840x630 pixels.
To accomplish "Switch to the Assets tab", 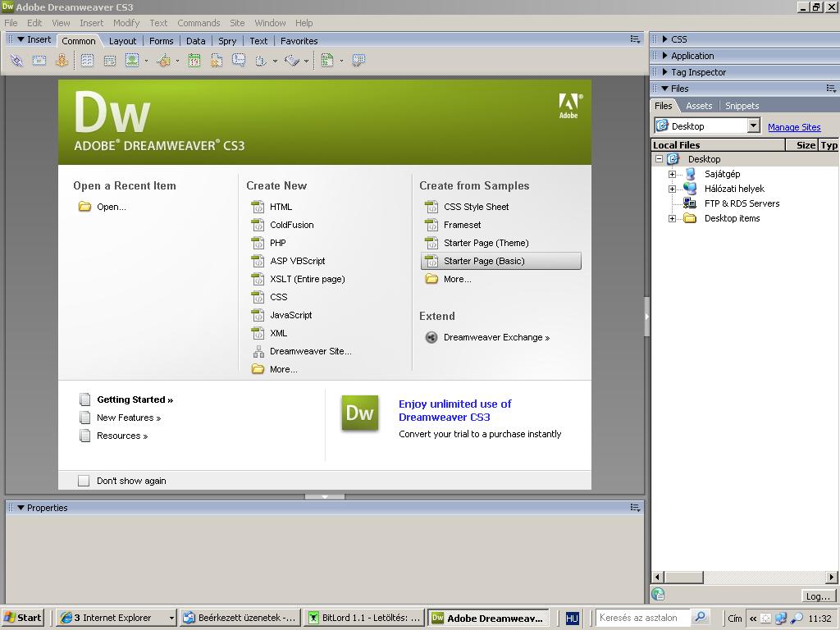I will [x=699, y=106].
